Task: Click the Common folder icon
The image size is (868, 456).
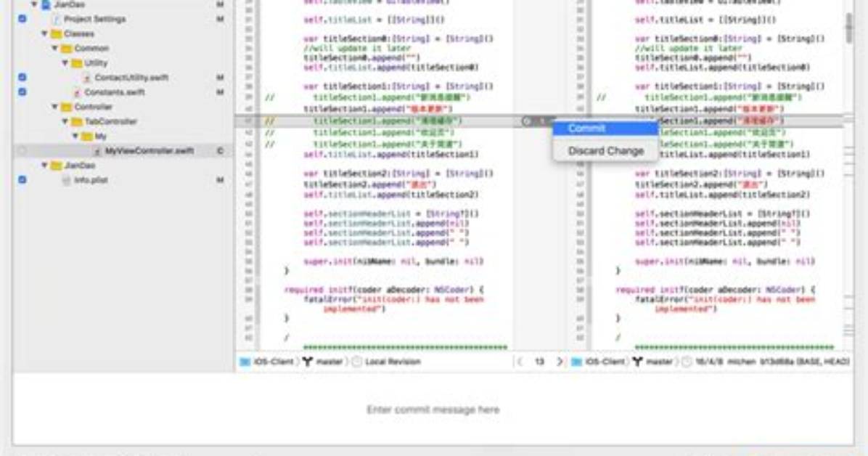Action: (67, 48)
